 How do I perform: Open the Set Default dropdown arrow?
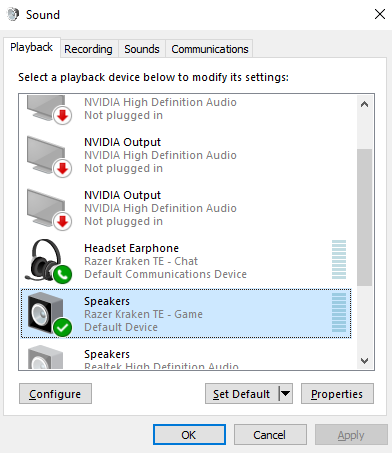tap(285, 394)
